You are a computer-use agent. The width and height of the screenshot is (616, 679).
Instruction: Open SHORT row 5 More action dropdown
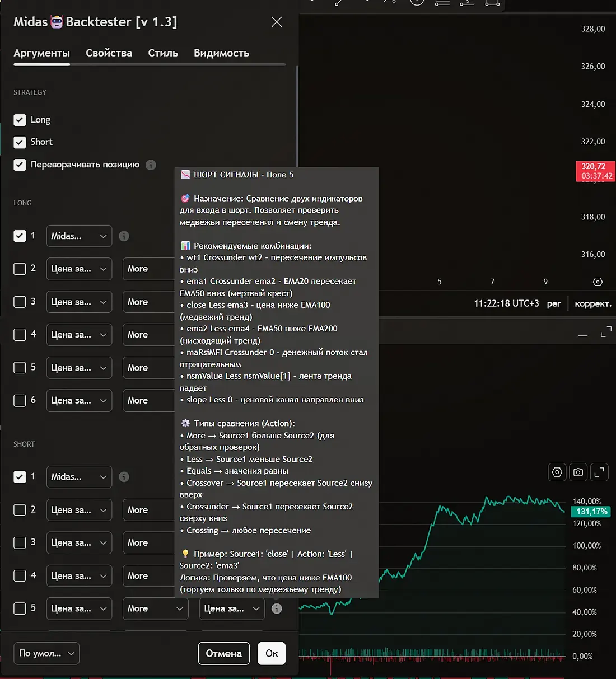pos(156,608)
